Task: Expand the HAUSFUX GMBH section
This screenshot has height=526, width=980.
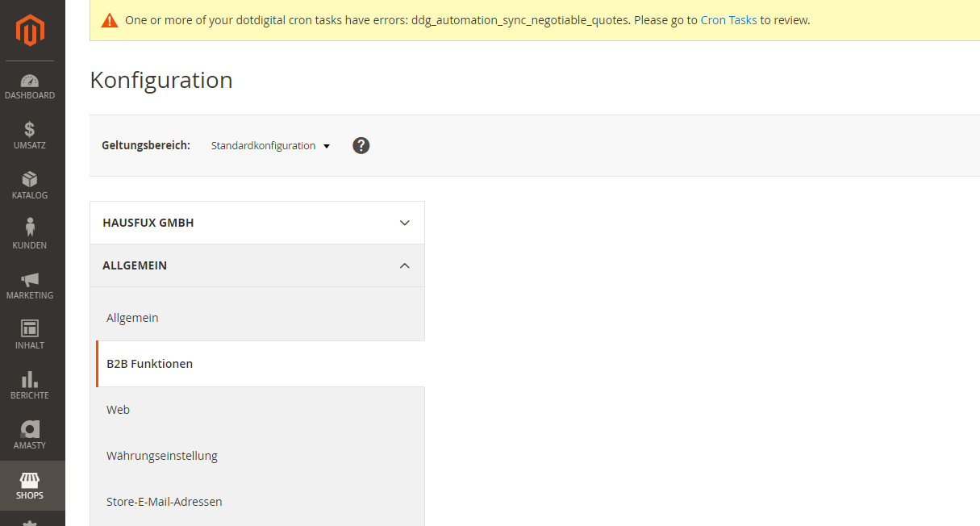Action: [256, 222]
